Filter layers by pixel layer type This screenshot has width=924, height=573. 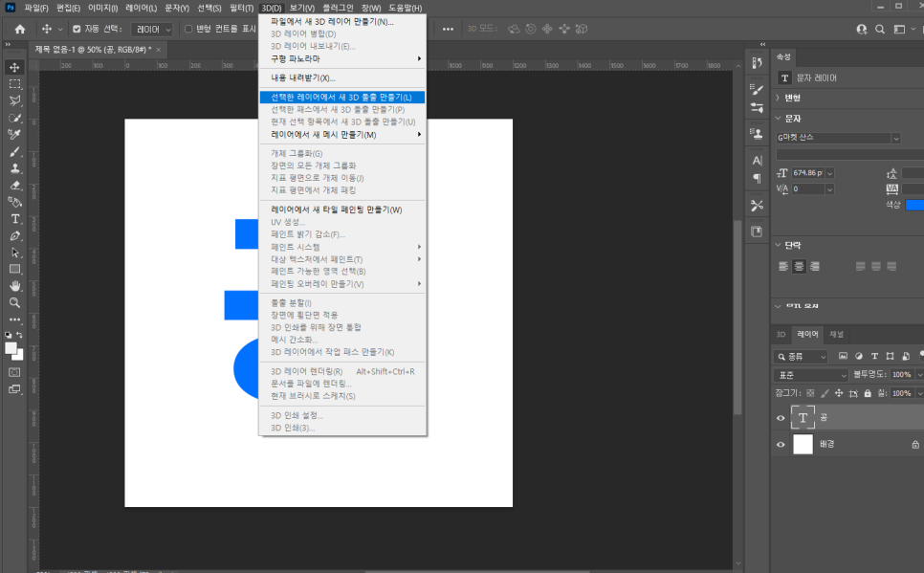844,356
